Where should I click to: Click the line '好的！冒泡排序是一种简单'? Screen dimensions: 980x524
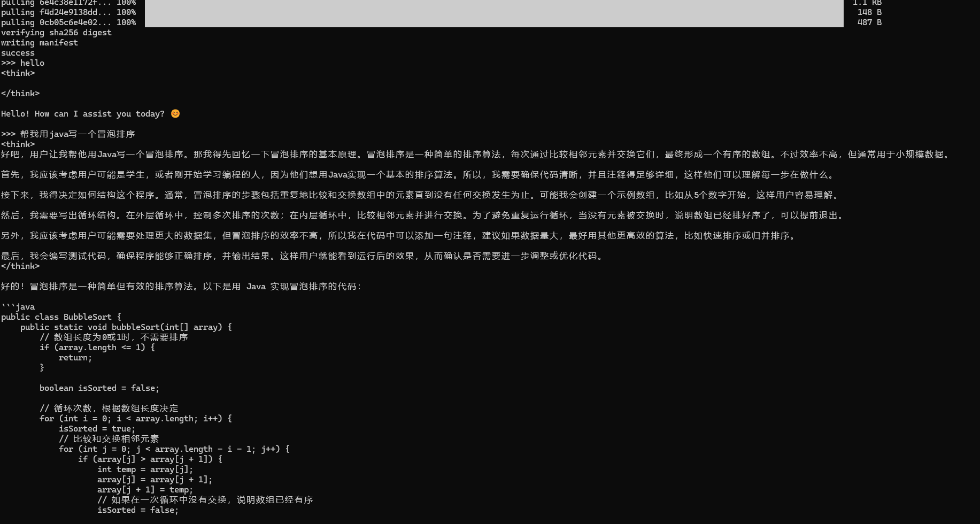click(x=182, y=287)
